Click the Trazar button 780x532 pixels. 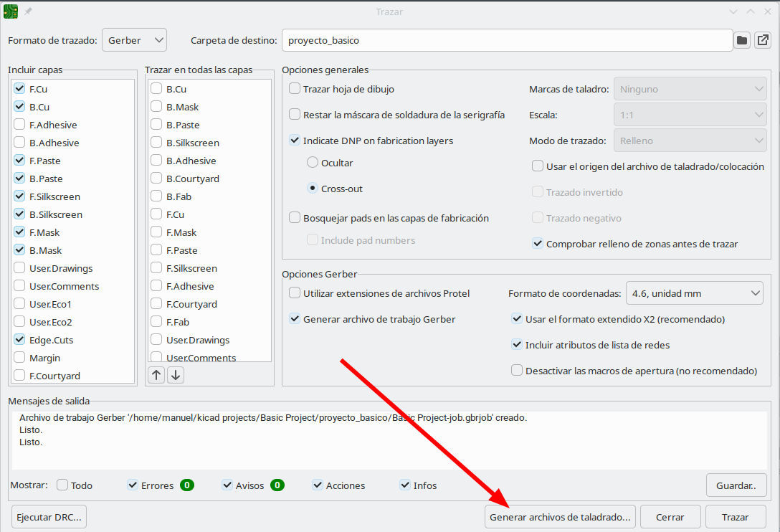735,516
